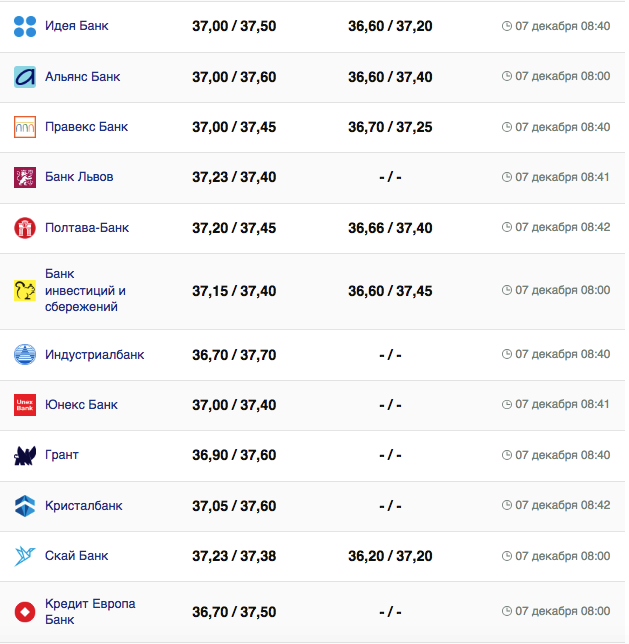
Task: Click the Альянс Банк logo icon
Action: pyautogui.click(x=25, y=76)
